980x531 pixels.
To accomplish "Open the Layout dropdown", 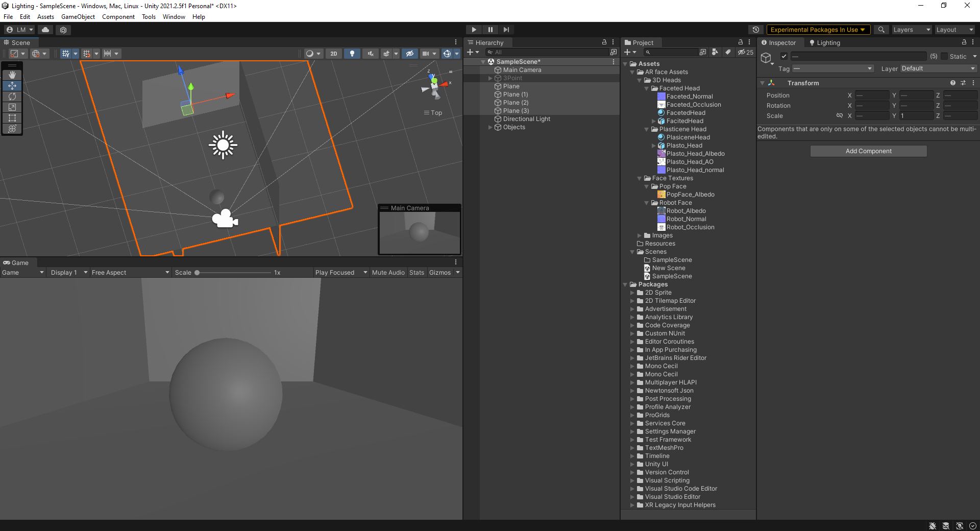I will (x=954, y=30).
